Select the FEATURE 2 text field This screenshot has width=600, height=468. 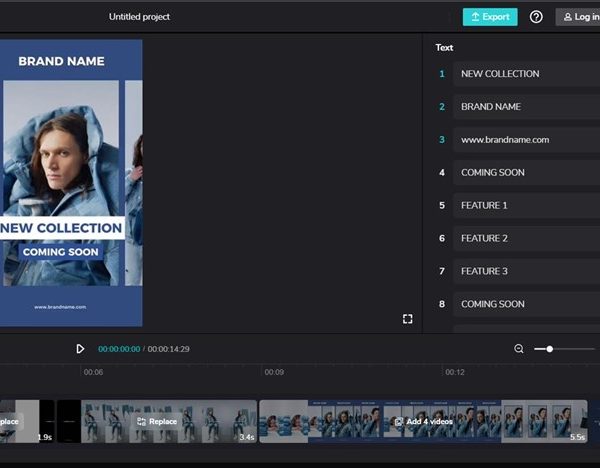pos(525,239)
